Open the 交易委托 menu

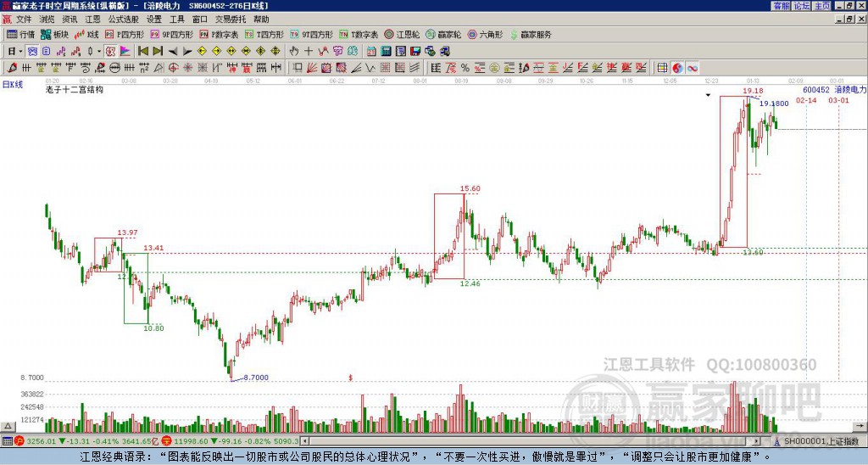tap(231, 20)
